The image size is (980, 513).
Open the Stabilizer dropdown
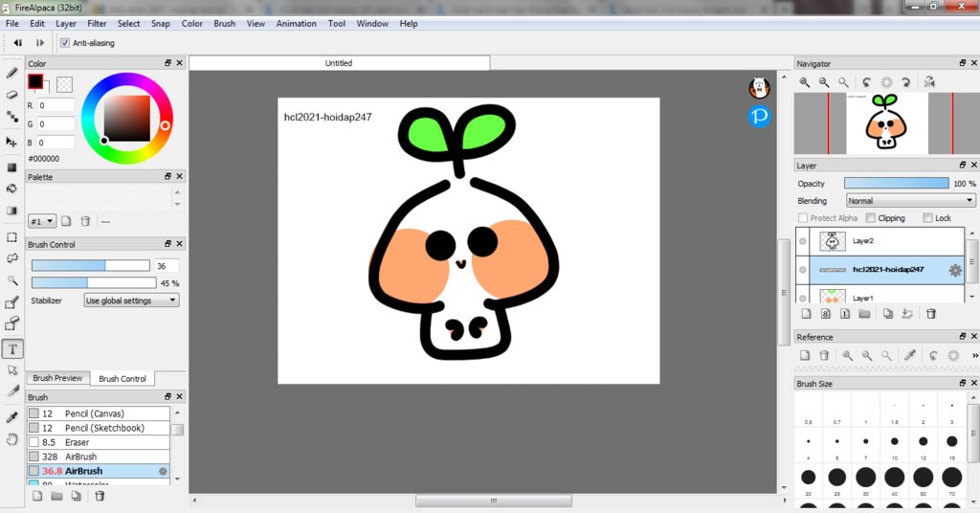[x=131, y=301]
